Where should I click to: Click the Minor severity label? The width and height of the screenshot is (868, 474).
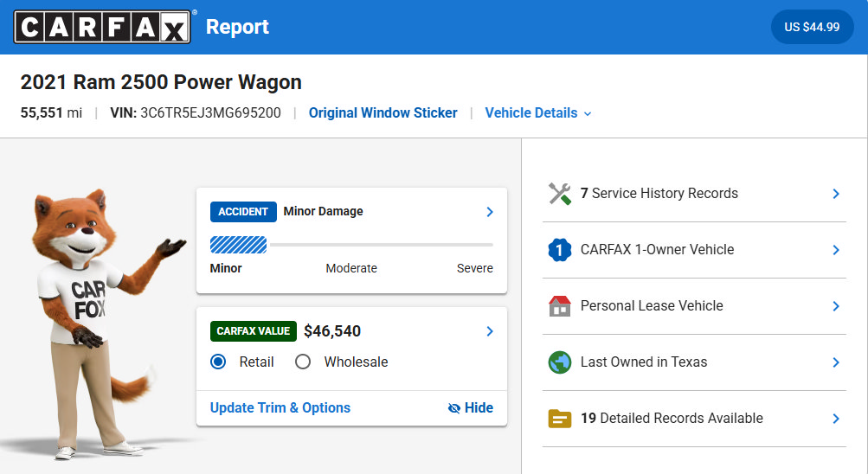[226, 268]
